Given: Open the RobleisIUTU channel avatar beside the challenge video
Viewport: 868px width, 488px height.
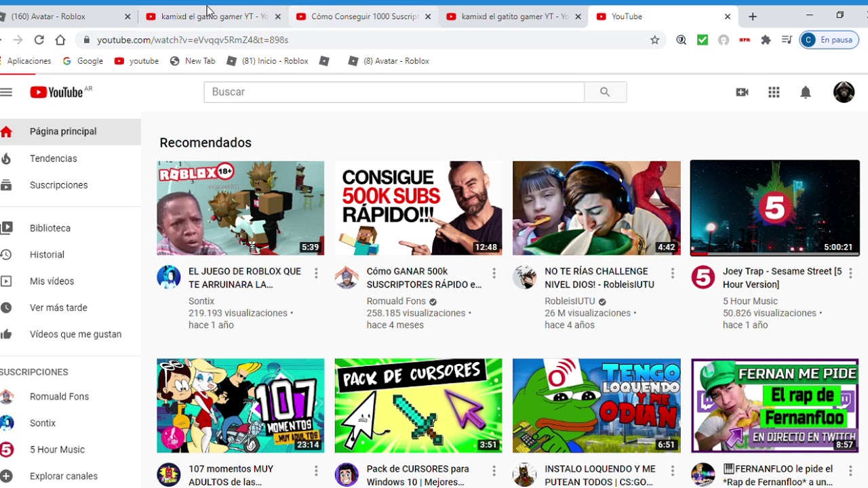Looking at the screenshot, I should coord(524,277).
